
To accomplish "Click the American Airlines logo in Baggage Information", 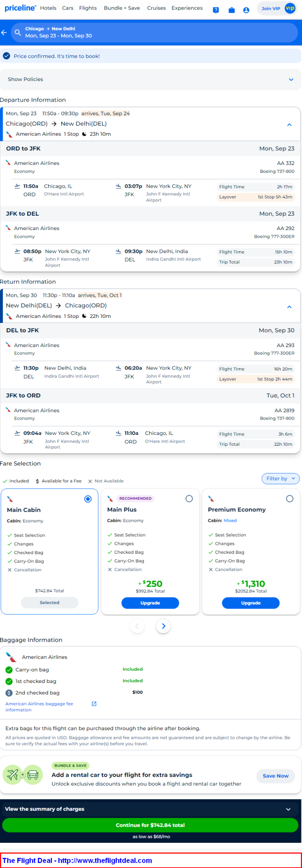I will pos(11,657).
